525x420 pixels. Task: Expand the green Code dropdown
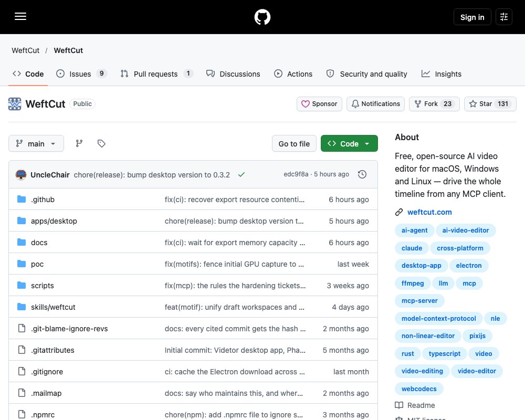[x=349, y=143]
